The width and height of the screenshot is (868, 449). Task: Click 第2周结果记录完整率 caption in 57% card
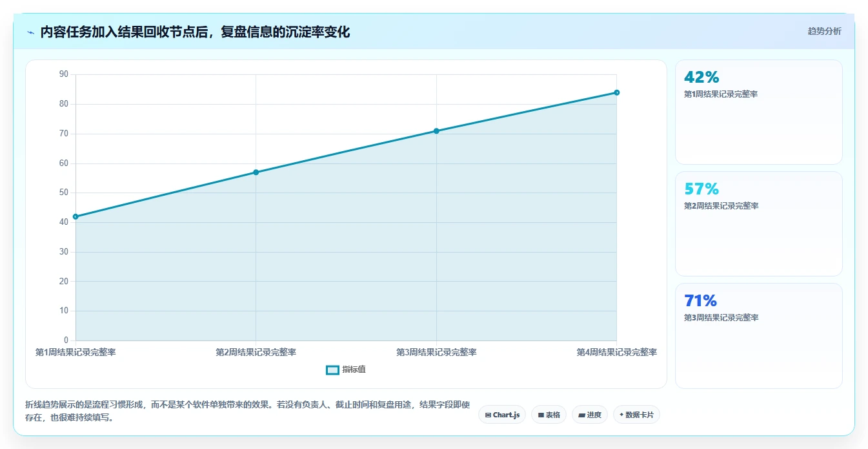point(721,205)
